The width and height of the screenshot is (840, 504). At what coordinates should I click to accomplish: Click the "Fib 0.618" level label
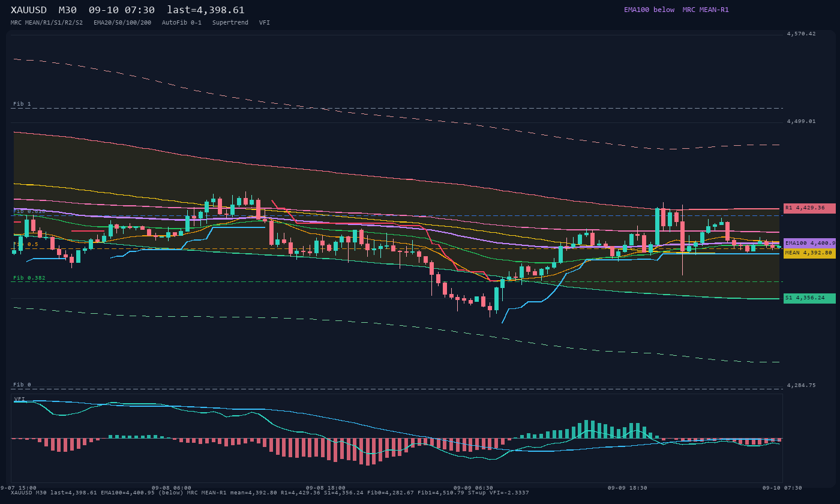coord(29,211)
